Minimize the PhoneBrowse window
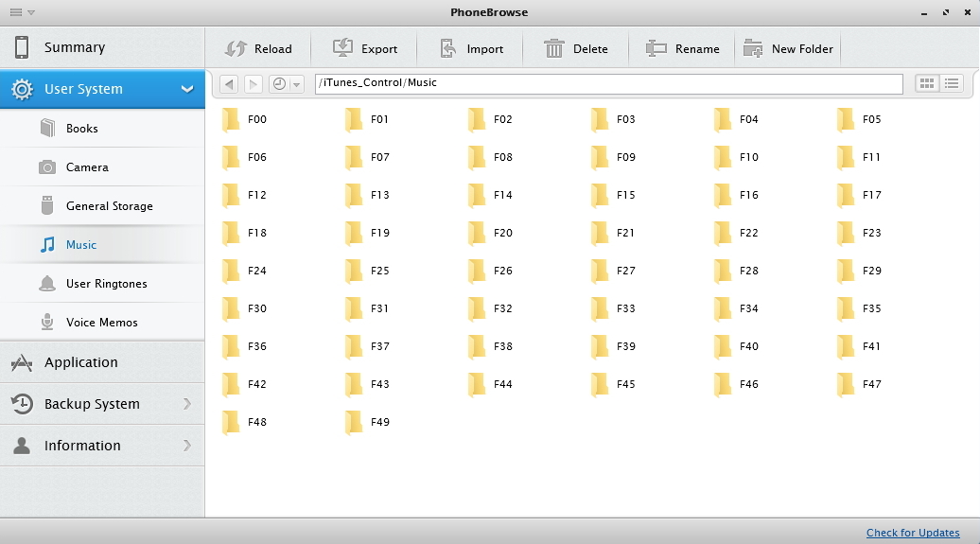The width and height of the screenshot is (980, 544). click(924, 12)
